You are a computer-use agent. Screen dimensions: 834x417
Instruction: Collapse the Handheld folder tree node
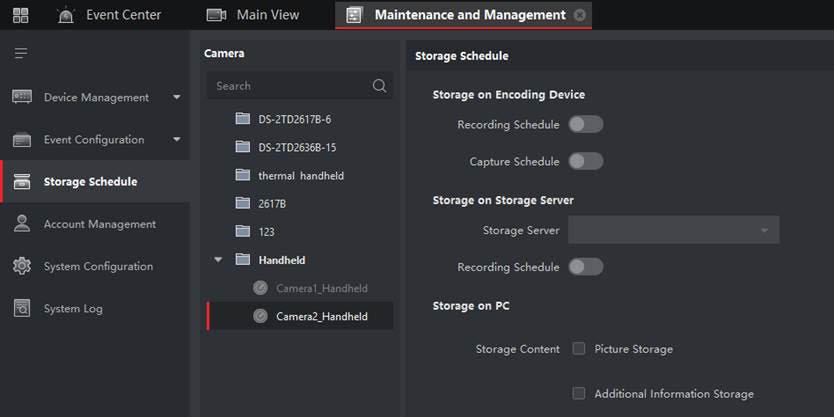[x=219, y=260]
